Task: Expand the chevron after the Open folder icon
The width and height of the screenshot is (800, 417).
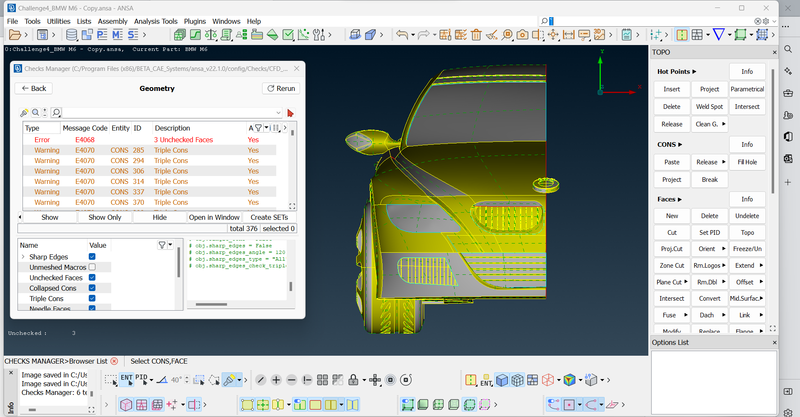Action: click(26, 35)
